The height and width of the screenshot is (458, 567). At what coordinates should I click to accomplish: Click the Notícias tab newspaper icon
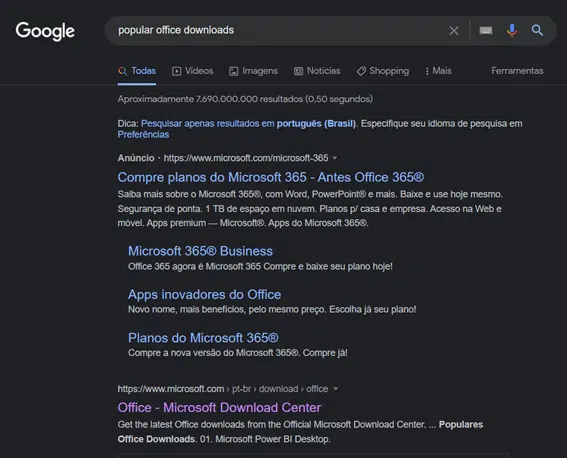pos(298,71)
